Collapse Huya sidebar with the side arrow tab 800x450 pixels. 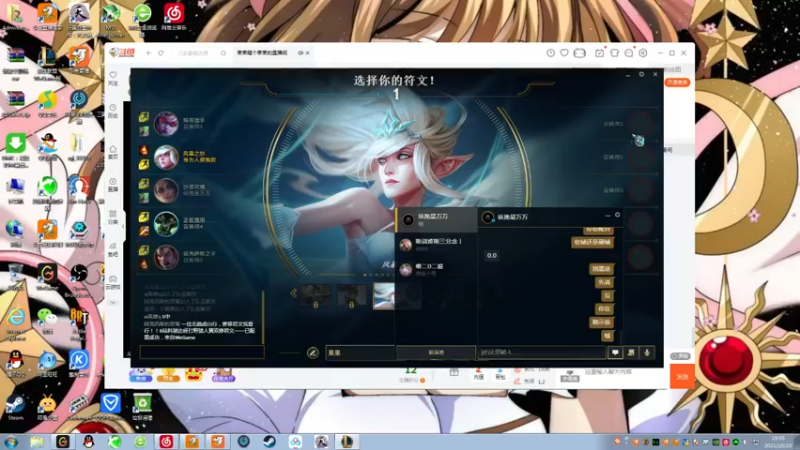(x=123, y=227)
